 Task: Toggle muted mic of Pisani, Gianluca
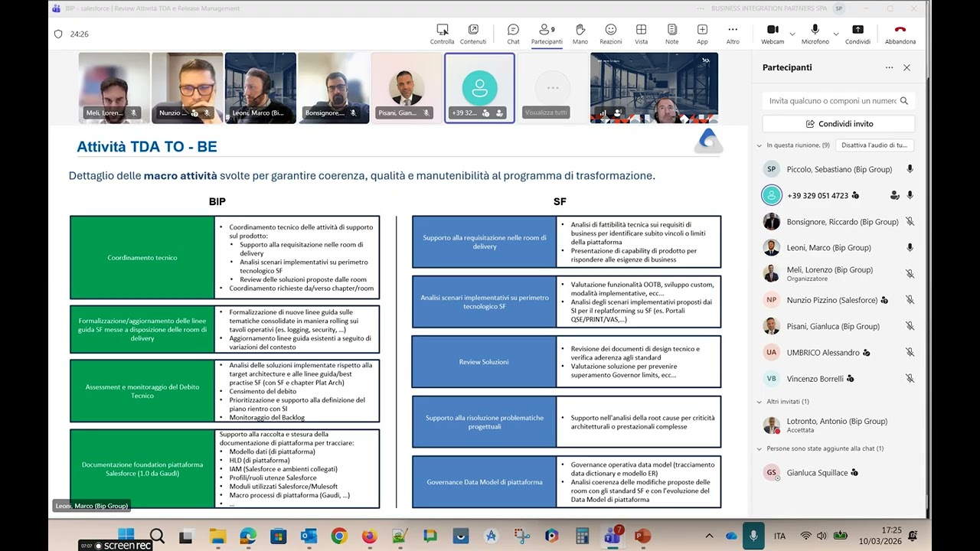[x=910, y=326]
